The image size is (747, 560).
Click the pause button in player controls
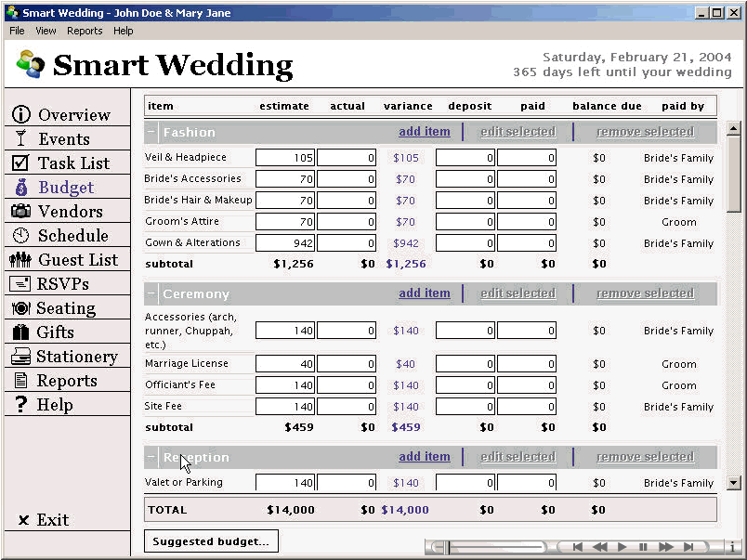tap(643, 547)
